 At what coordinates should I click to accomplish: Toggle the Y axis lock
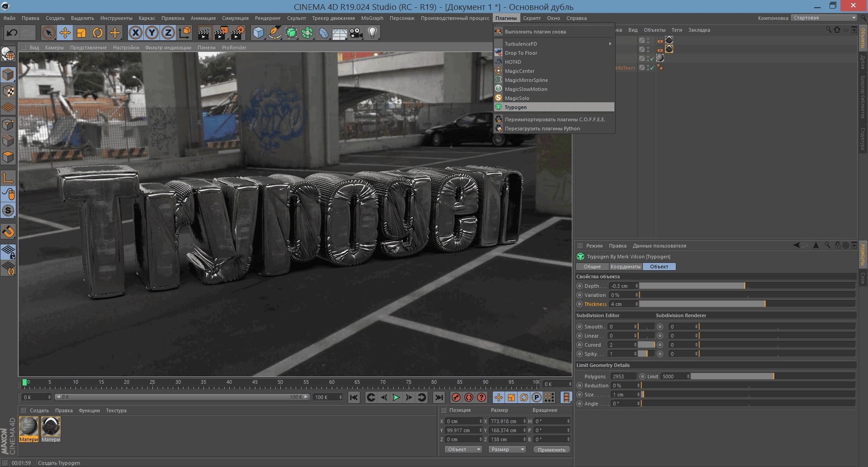coord(152,33)
